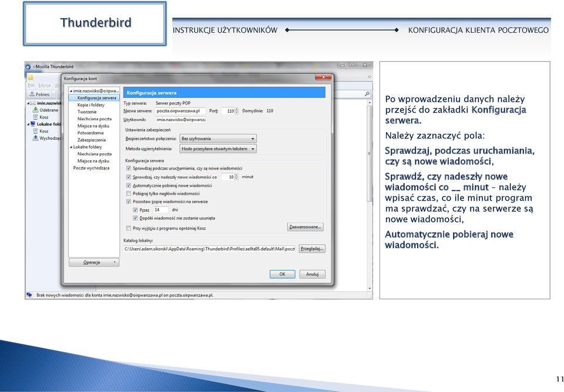This screenshot has height=392, width=564.
Task: Click the Kosz icon under Lokalne foldery
Action: [35, 131]
